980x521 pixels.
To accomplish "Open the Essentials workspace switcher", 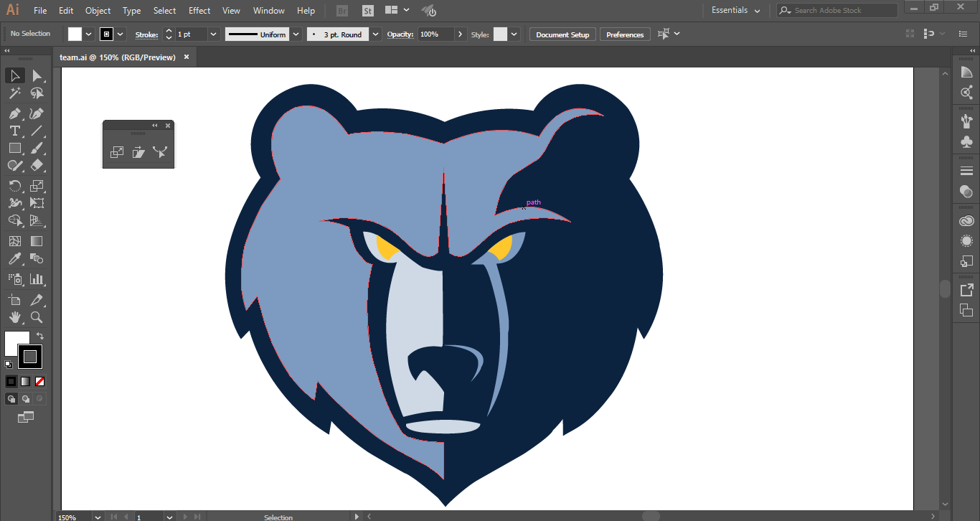I will (735, 10).
